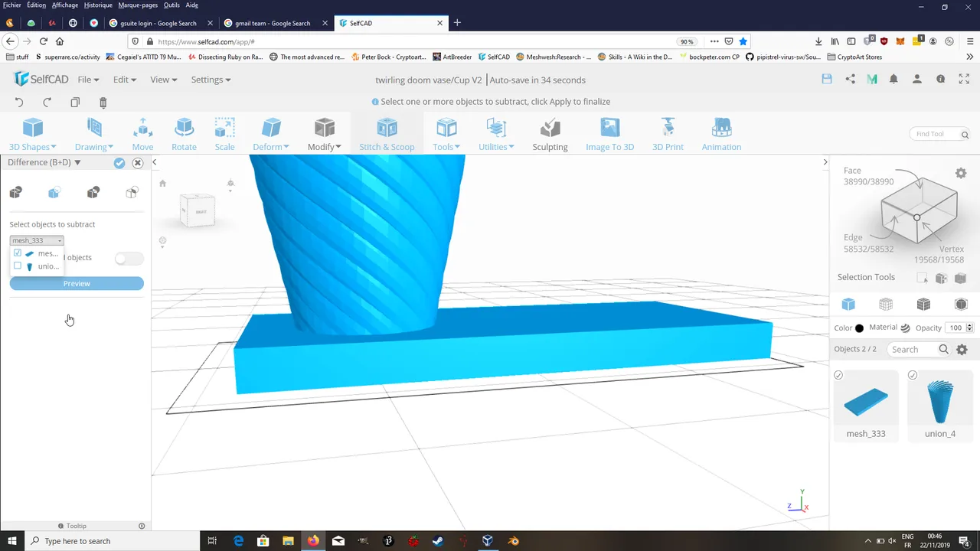Viewport: 980px width, 551px height.
Task: Open the Animation tool
Action: (721, 135)
